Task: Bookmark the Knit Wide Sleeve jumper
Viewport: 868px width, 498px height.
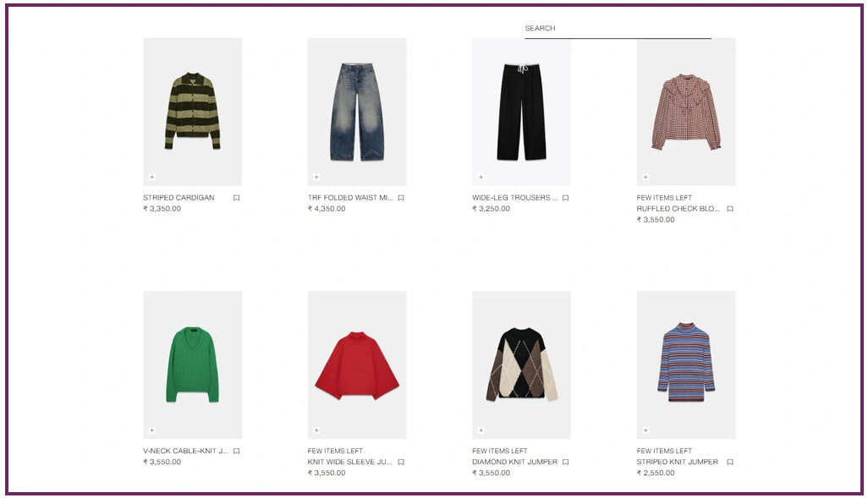Action: 401,462
